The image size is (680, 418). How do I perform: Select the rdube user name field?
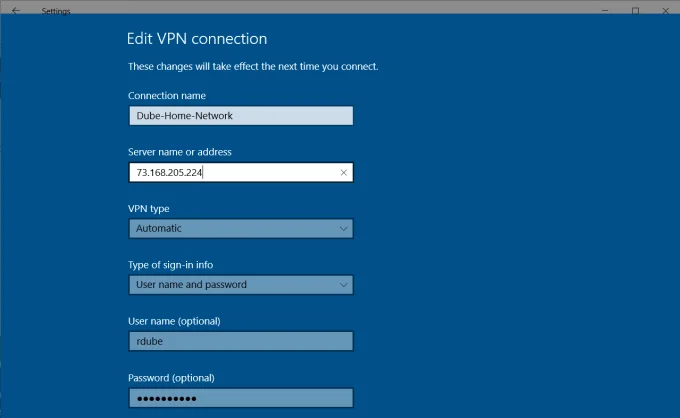[241, 341]
